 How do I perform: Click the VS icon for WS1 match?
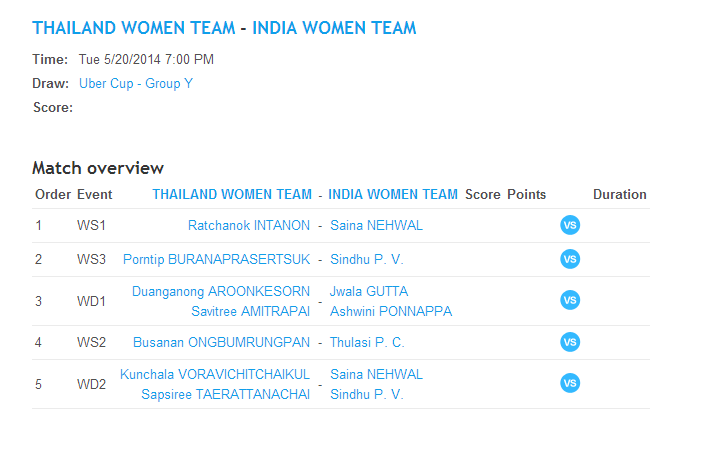tap(570, 225)
